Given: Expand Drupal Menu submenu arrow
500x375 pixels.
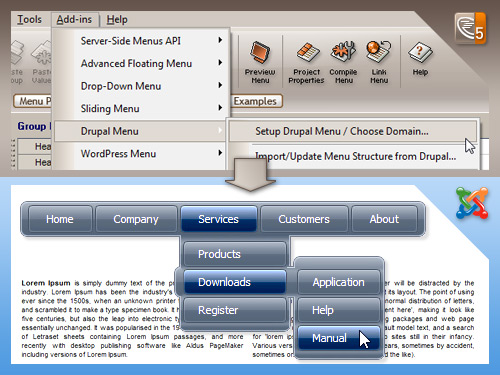Looking at the screenshot, I should click(x=220, y=130).
